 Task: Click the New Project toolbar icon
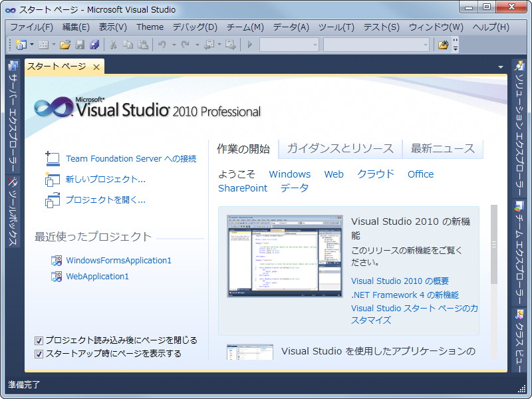[21, 45]
